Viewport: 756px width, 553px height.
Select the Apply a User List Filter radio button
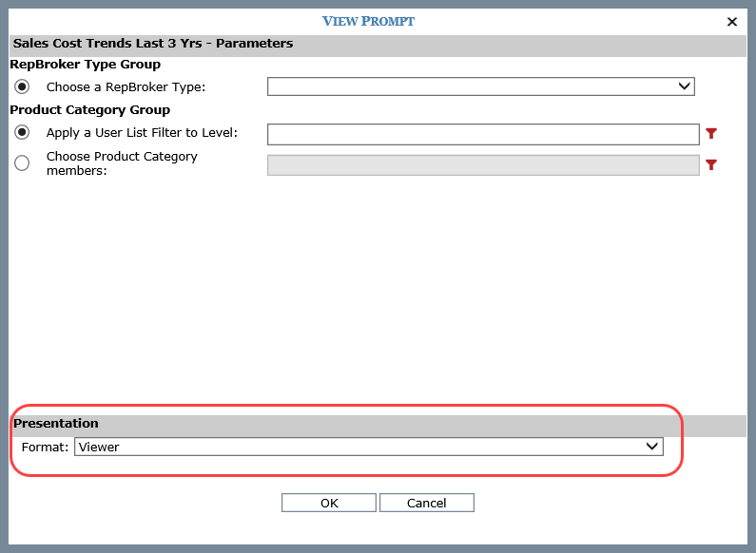(x=22, y=133)
